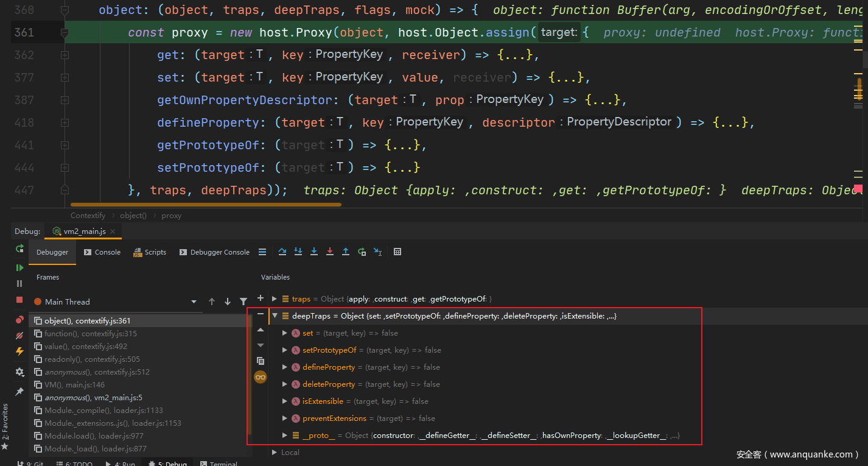Open the Main Thread dropdown
Screen dimensions: 868x466
(x=194, y=302)
